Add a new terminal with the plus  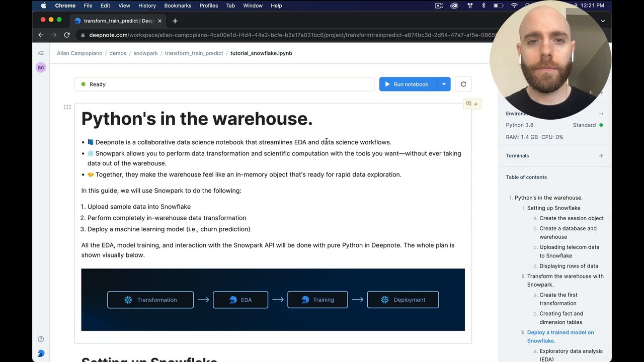tap(601, 156)
